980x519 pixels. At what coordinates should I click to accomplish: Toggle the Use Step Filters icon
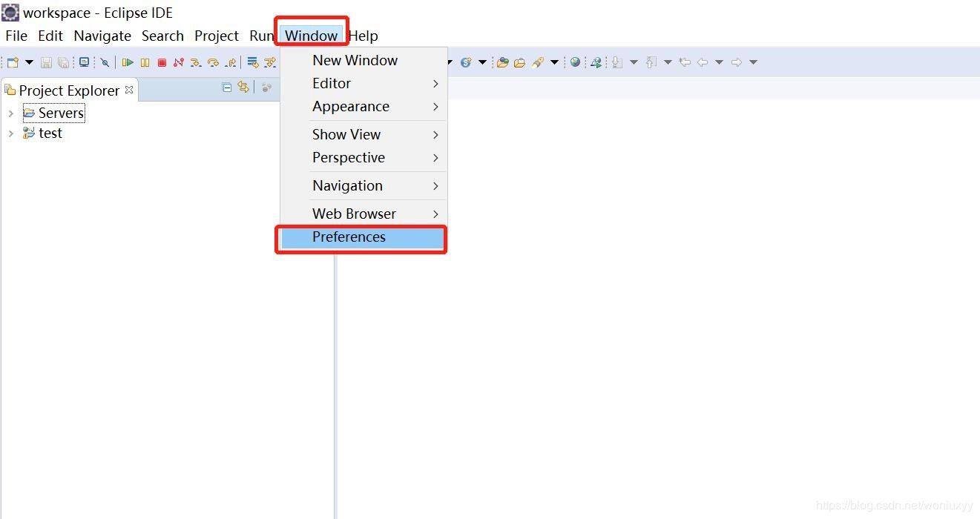(270, 63)
